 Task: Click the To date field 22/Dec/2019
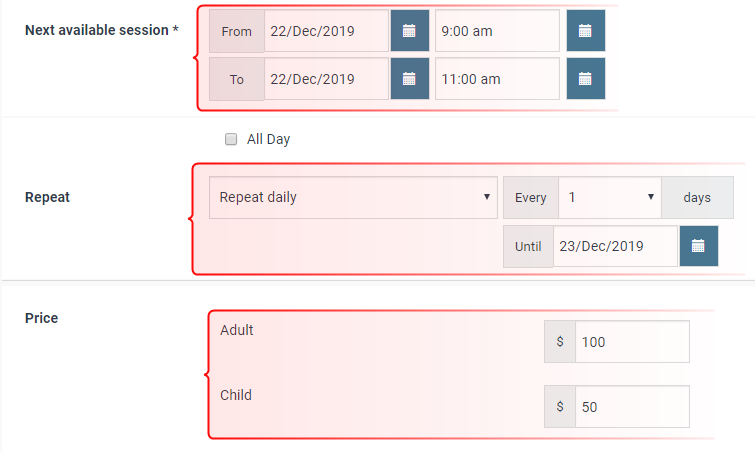tap(326, 79)
